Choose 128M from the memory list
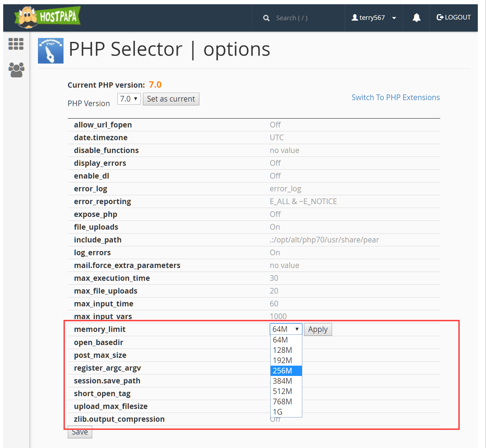Screen dimensions: 486x448 click(x=286, y=350)
